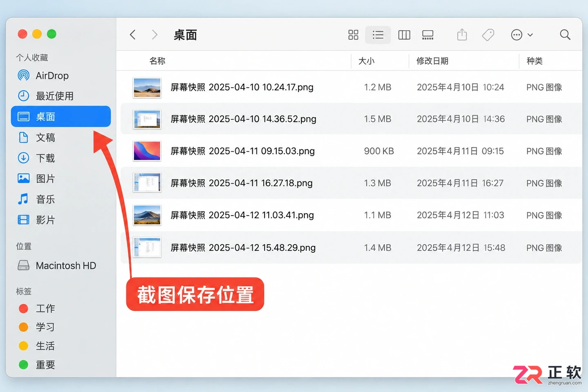
Task: Sort by 修改日期 column header
Action: click(432, 61)
